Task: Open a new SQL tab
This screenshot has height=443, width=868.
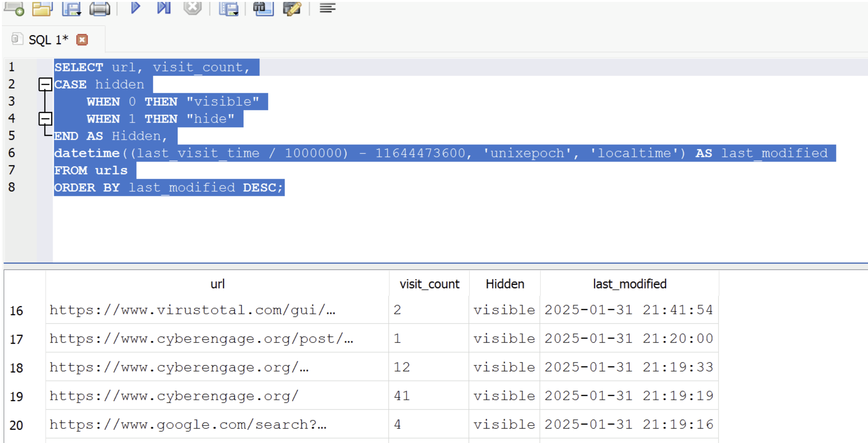Action: [x=14, y=8]
